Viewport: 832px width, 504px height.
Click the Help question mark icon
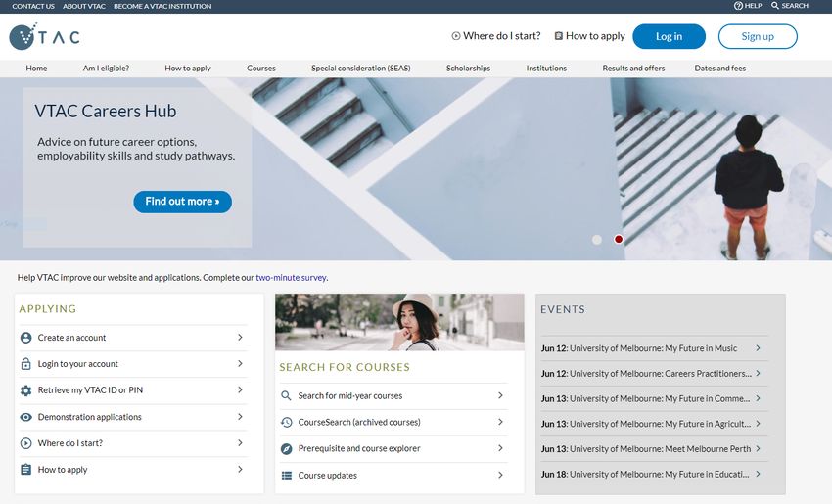(x=738, y=6)
